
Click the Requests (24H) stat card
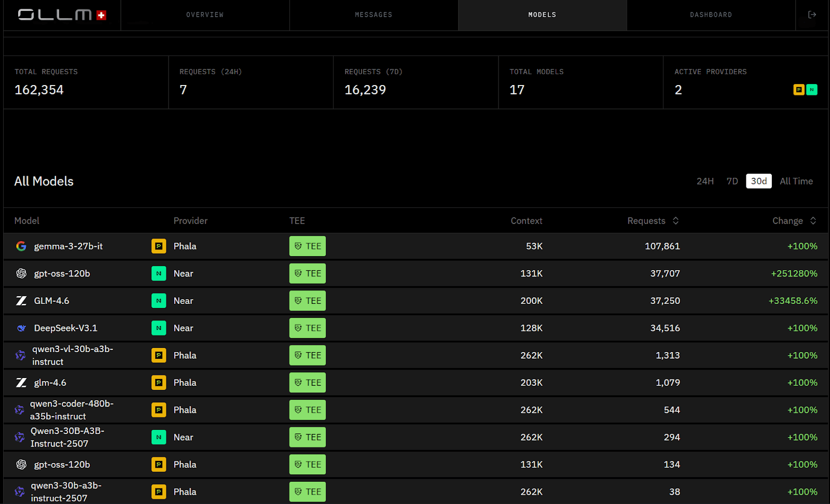(251, 82)
